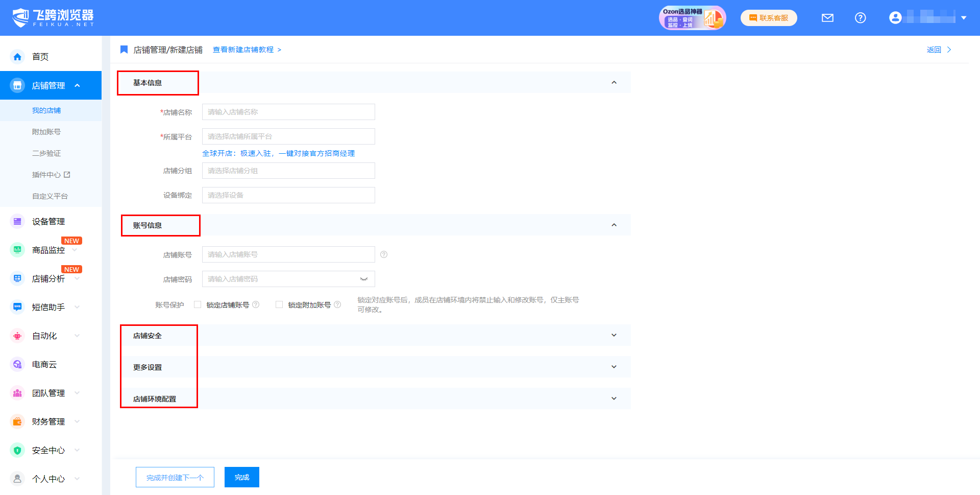The image size is (980, 495).
Task: Click the user account avatar icon
Action: pyautogui.click(x=895, y=18)
